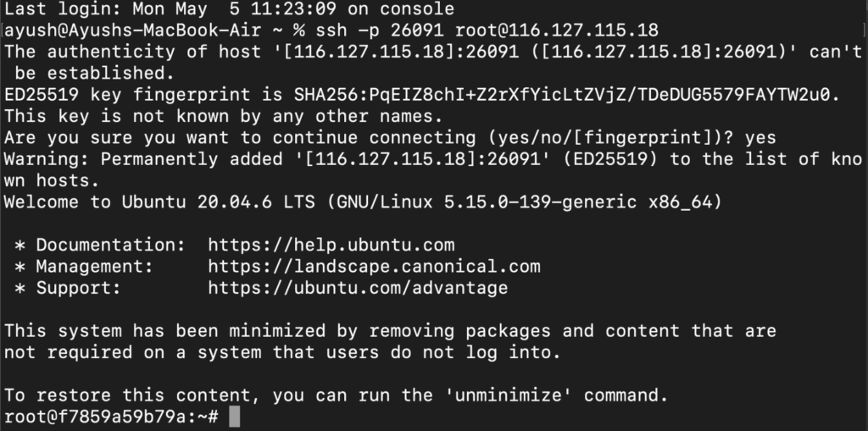The width and height of the screenshot is (868, 431).
Task: Click the '* Support:' label
Action: pos(68,288)
